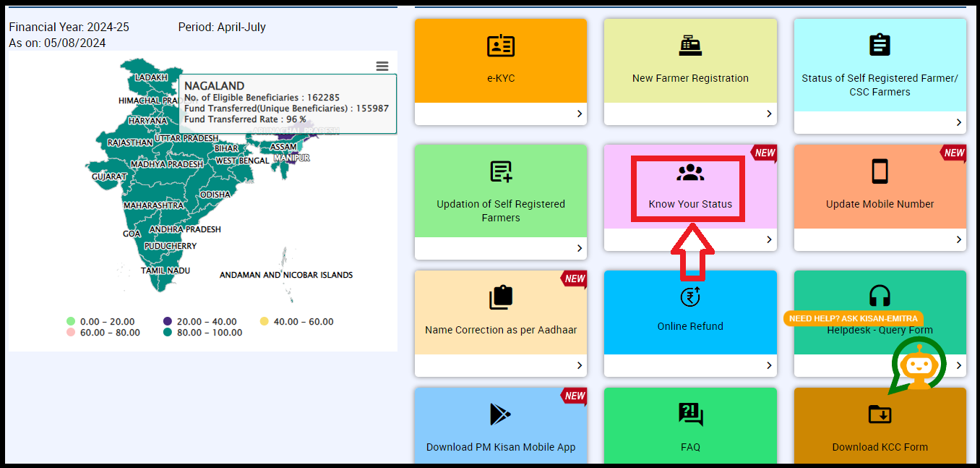Screen dimensions: 980x468
Task: Open the Updation of Self Registered Farmers link
Action: 501,210
